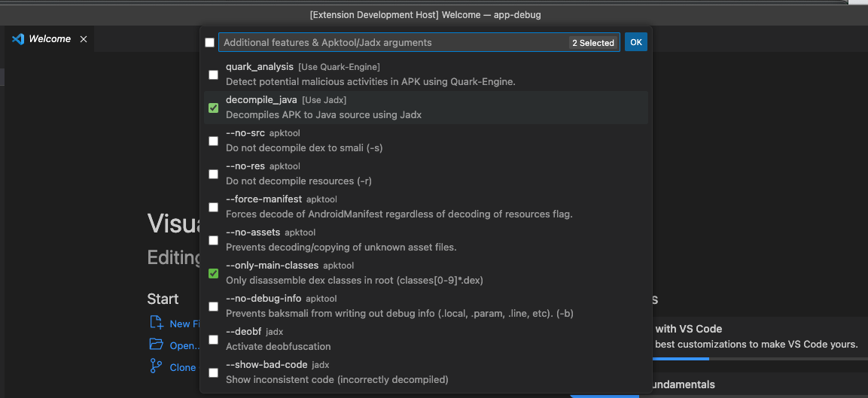The image size is (868, 398).
Task: Toggle the select-all checkbox beside the input
Action: (x=209, y=43)
